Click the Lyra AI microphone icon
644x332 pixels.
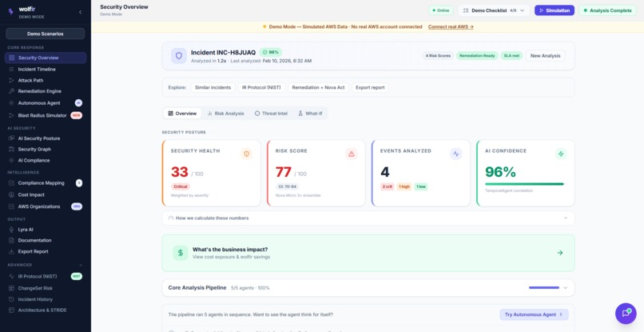point(11,230)
